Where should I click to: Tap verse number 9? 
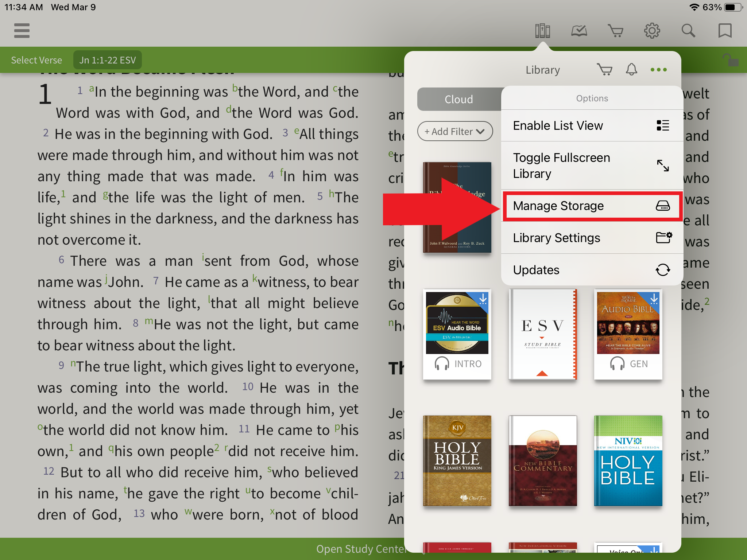tap(61, 365)
